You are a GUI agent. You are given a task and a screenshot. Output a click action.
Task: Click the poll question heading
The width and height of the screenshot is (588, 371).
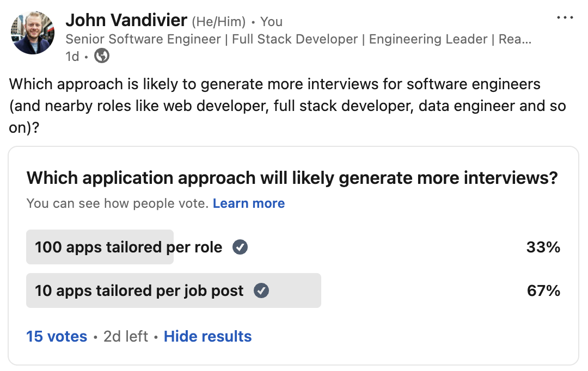coord(292,178)
